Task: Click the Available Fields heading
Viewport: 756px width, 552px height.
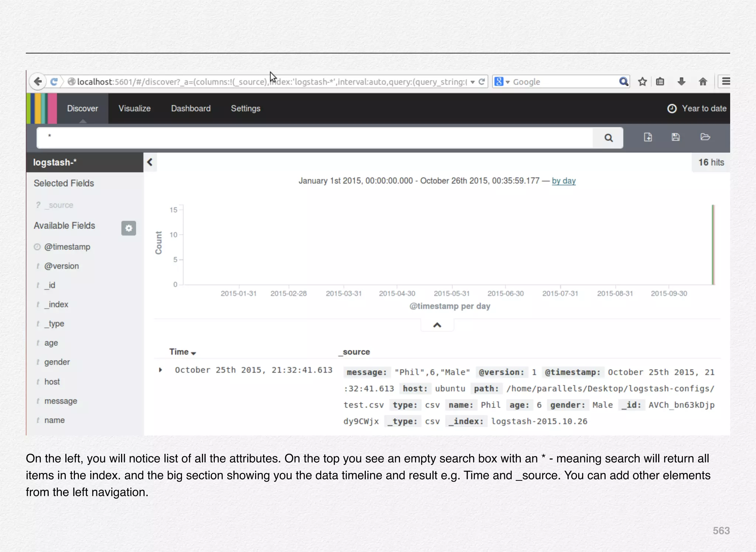Action: [x=65, y=225]
